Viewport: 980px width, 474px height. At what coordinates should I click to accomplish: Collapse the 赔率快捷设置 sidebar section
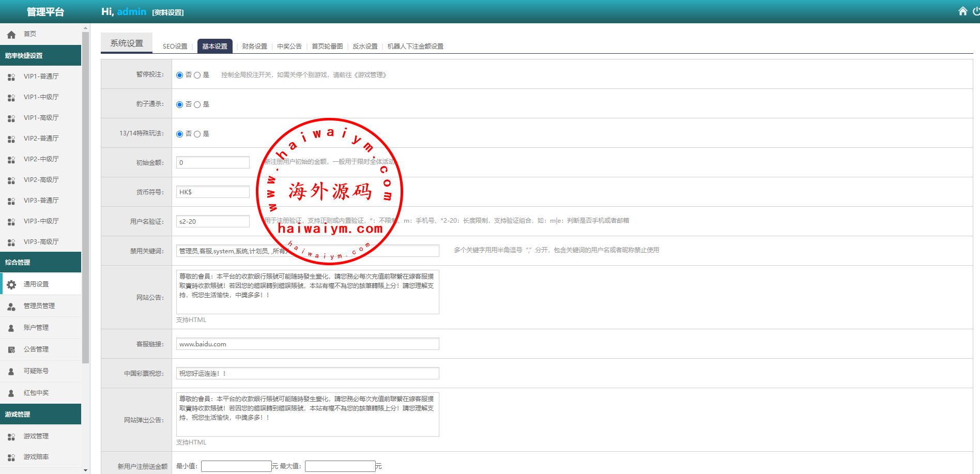(x=40, y=55)
